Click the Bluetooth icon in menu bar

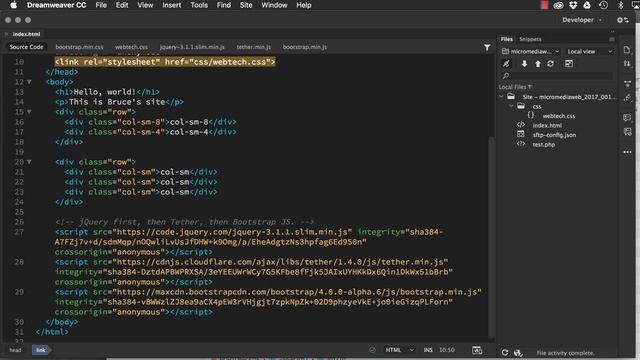click(x=620, y=5)
